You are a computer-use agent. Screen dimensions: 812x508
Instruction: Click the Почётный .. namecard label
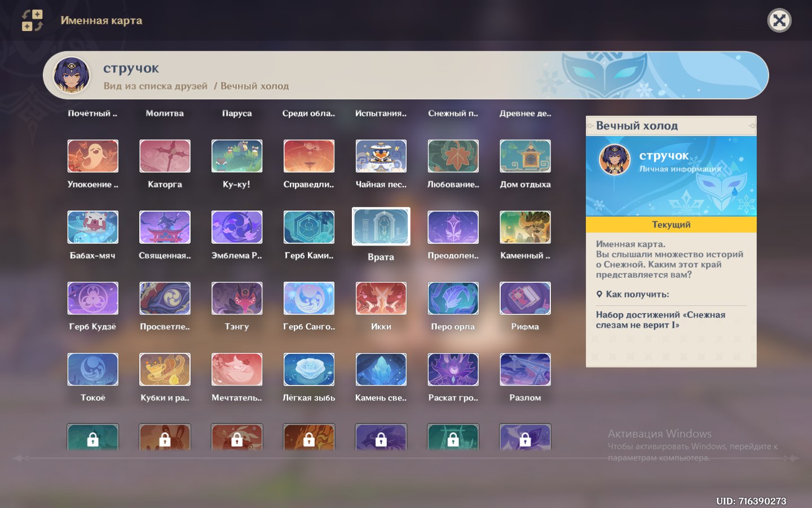[x=92, y=113]
